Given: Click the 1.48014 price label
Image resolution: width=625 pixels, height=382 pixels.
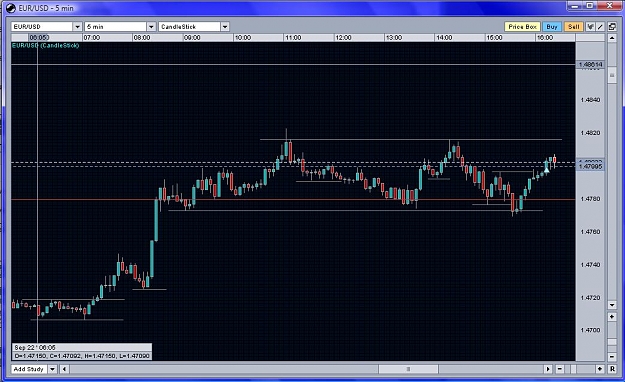Looking at the screenshot, I should (591, 65).
